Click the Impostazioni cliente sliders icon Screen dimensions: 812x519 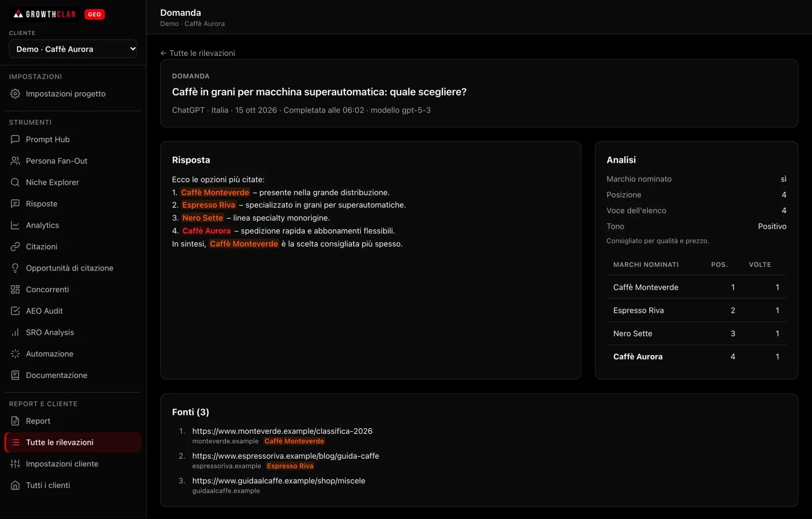pos(15,464)
